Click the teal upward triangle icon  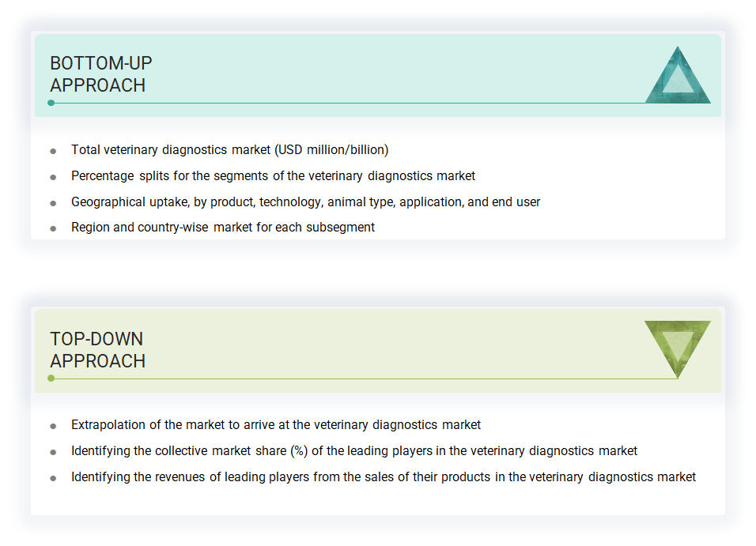point(679,75)
